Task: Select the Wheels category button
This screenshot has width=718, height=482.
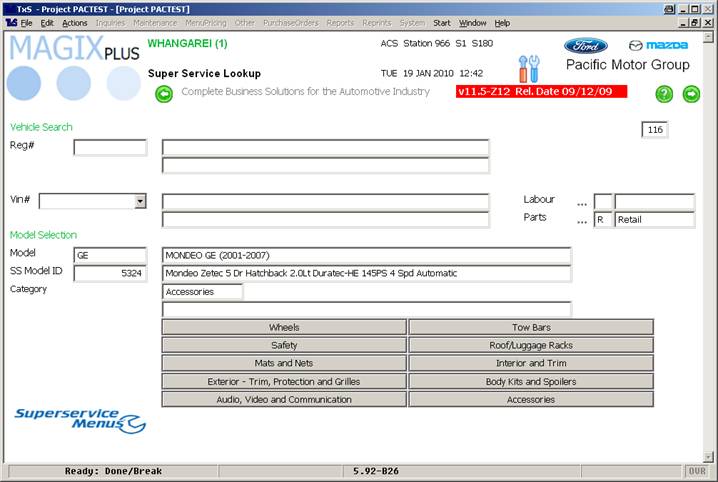Action: coord(284,327)
